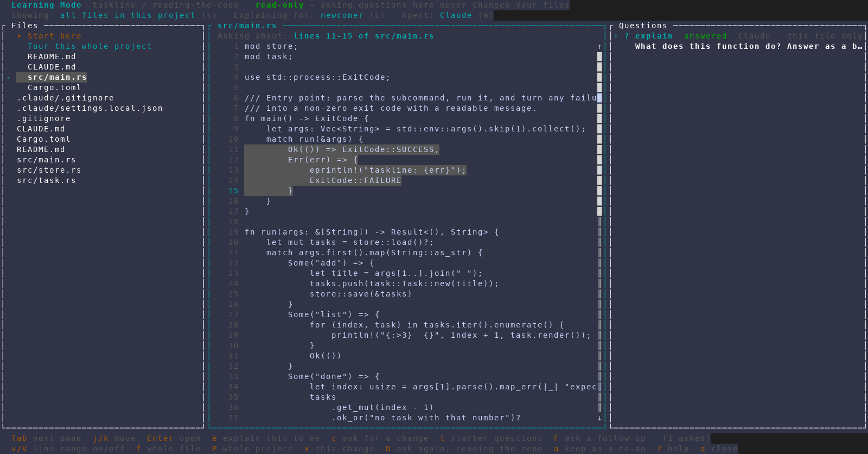Open lower src/main.rs in file list
This screenshot has width=868, height=454.
click(x=46, y=160)
